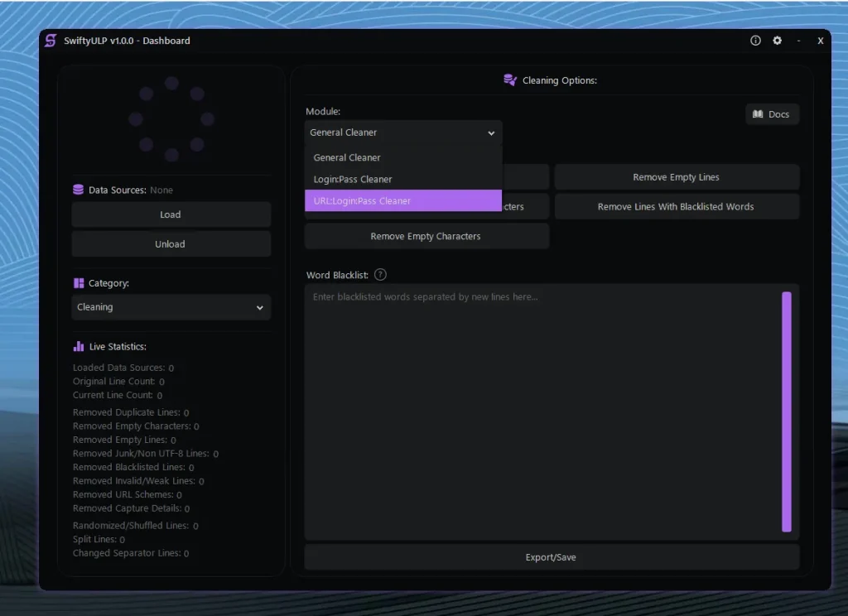Click the chart icon beside Live Statistics
The image size is (848, 616).
pos(77,346)
